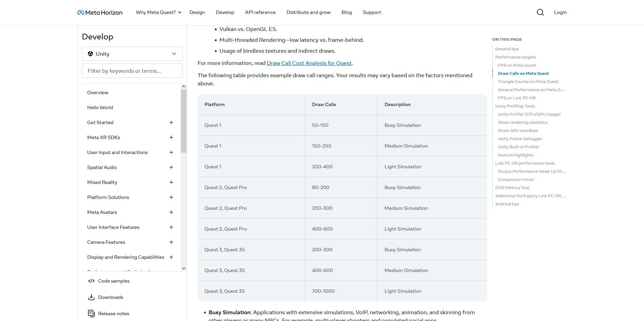Expand the Spatial Audio section
644x321 pixels.
point(171,167)
